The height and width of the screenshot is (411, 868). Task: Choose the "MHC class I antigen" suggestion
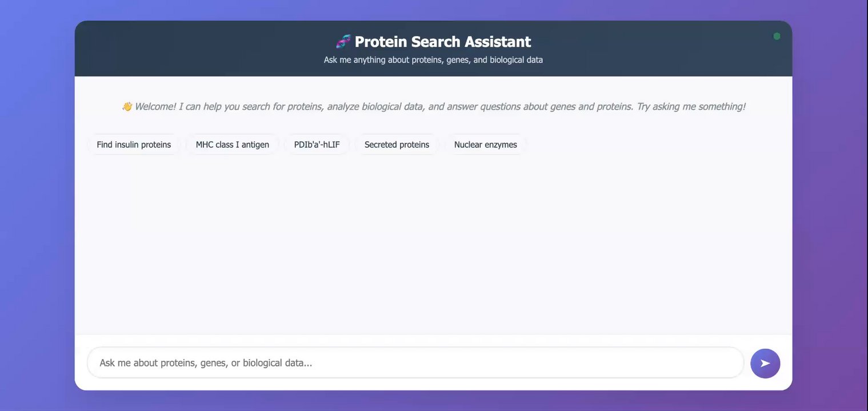coord(232,145)
